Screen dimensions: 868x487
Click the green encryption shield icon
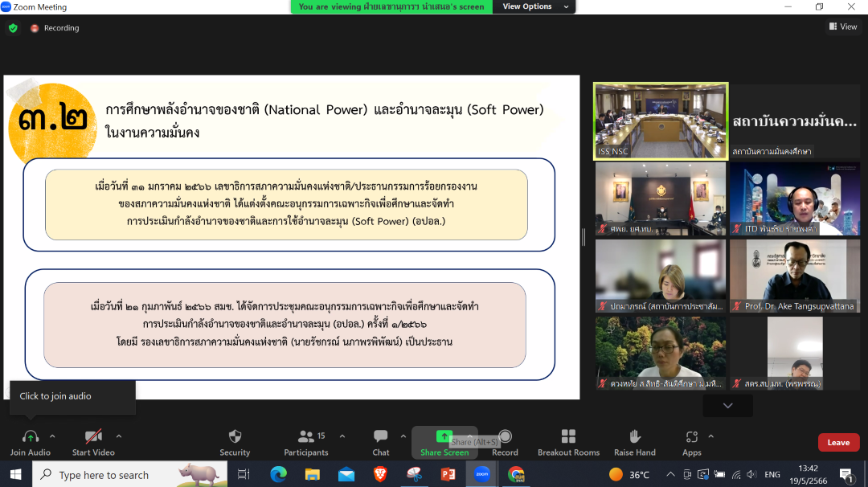pos(13,28)
